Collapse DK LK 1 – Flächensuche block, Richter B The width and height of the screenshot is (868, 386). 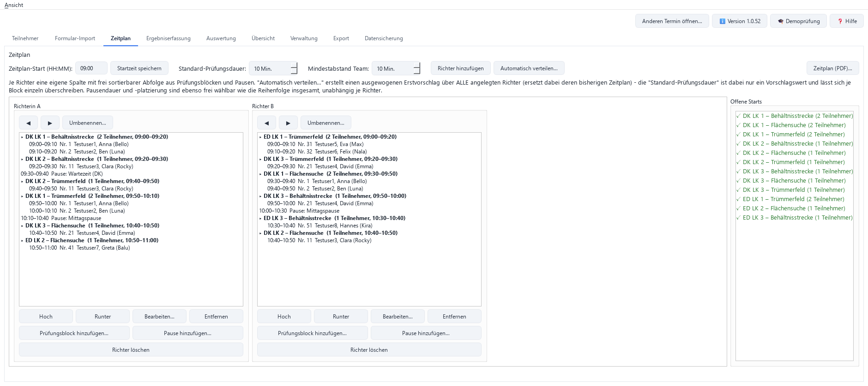pyautogui.click(x=260, y=174)
